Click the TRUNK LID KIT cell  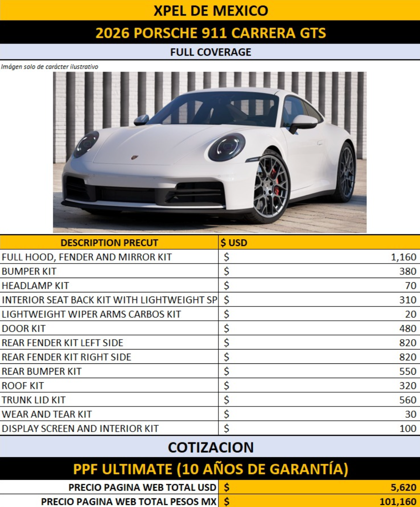click(x=109, y=400)
